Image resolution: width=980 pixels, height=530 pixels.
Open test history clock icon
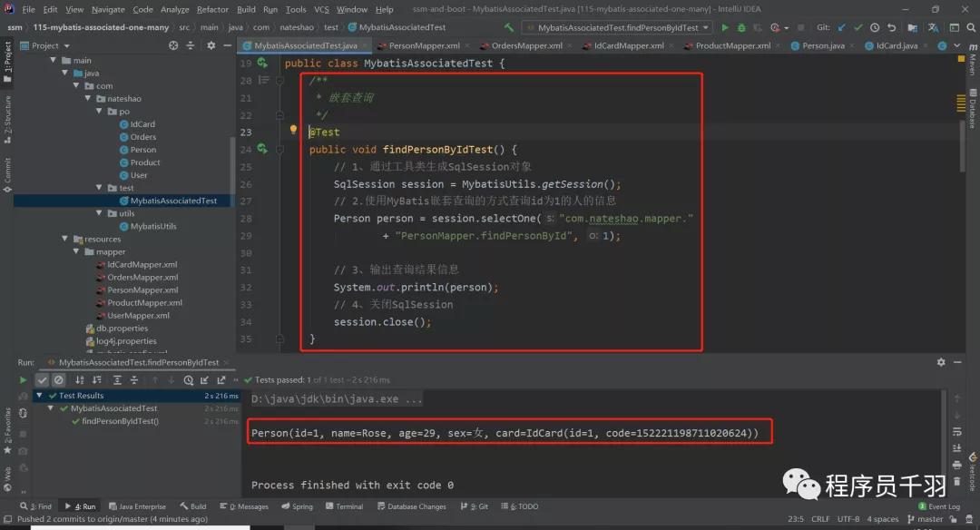click(188, 380)
